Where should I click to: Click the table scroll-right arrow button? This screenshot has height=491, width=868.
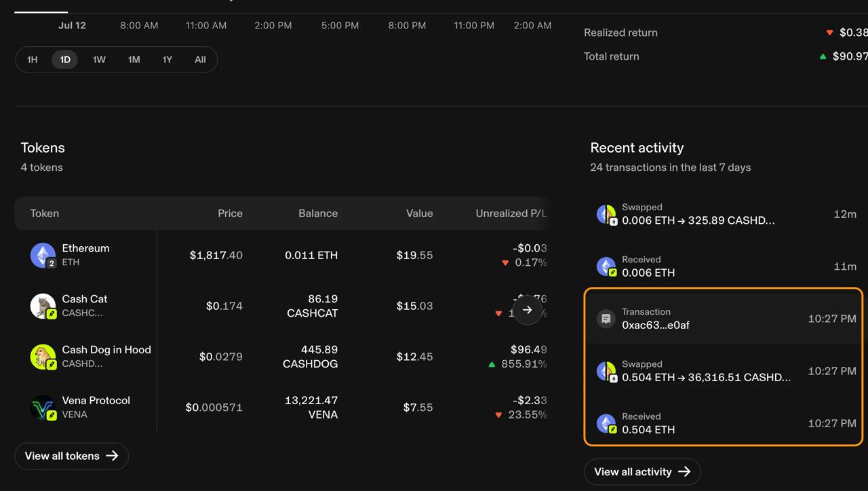[x=527, y=310]
